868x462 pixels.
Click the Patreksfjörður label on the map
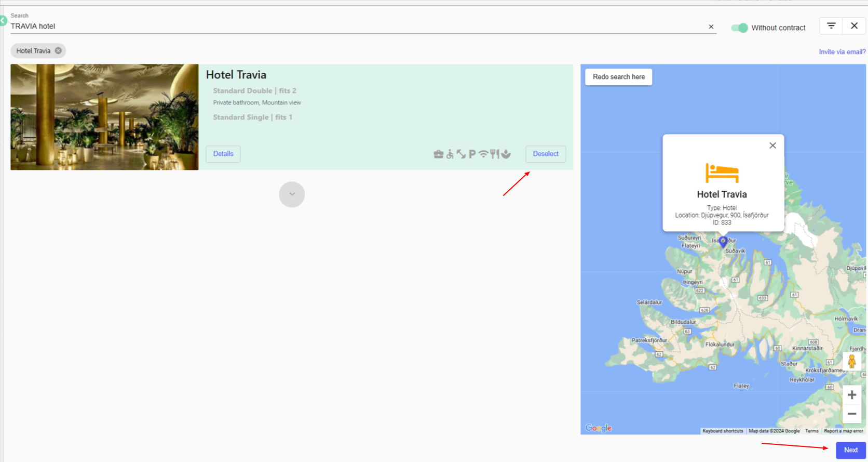(x=649, y=340)
